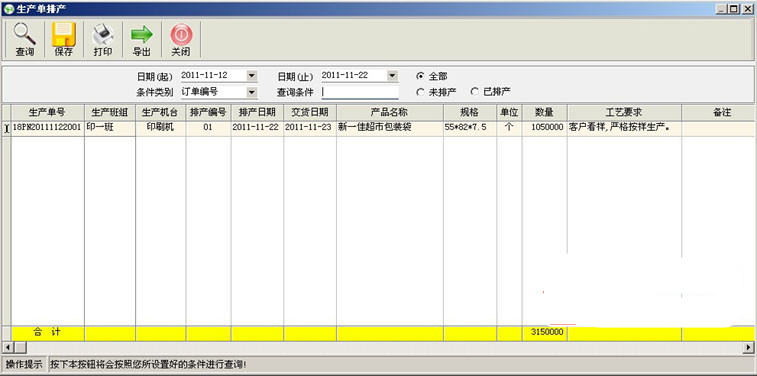Click the horizontal scrollbar left arrow
Viewport: 757px width, 376px height.
click(x=7, y=347)
